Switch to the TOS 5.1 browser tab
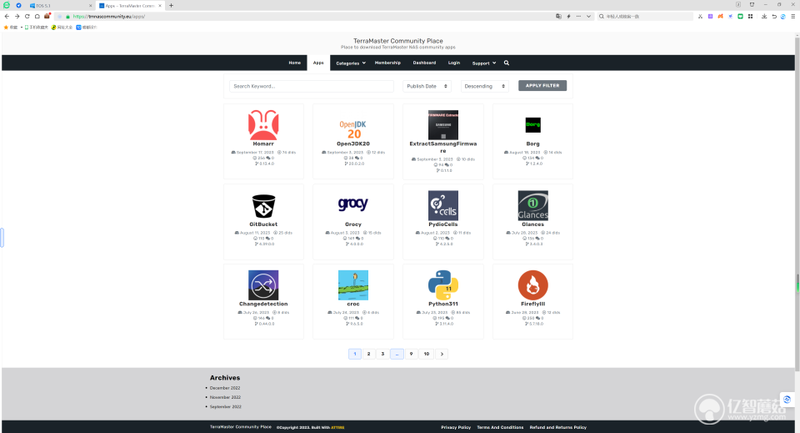 click(60, 6)
